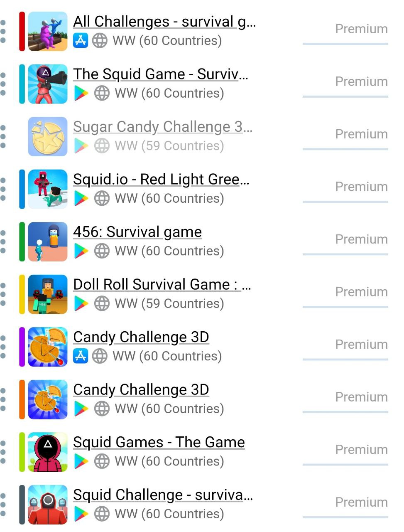Open three-dot menu for Squid Challenge row
The width and height of the screenshot is (404, 532).
[x=3, y=505]
